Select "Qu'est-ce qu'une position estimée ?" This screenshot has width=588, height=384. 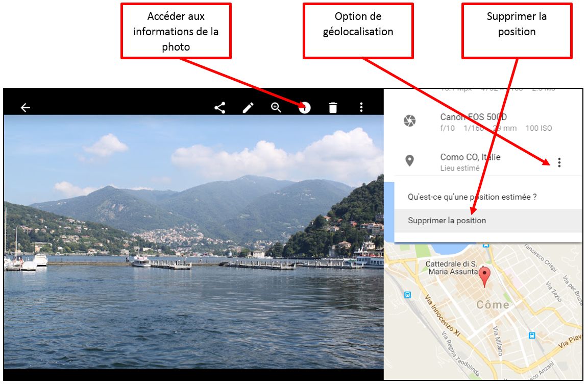point(473,197)
